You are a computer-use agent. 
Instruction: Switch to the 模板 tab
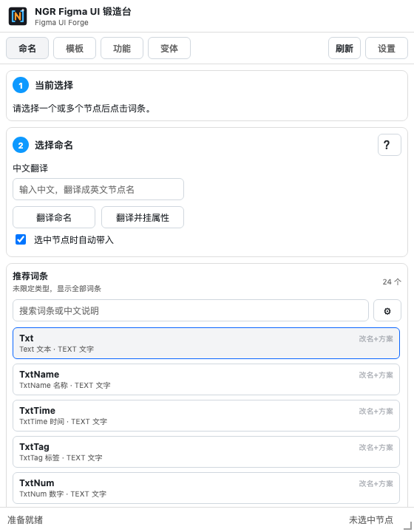[x=75, y=48]
